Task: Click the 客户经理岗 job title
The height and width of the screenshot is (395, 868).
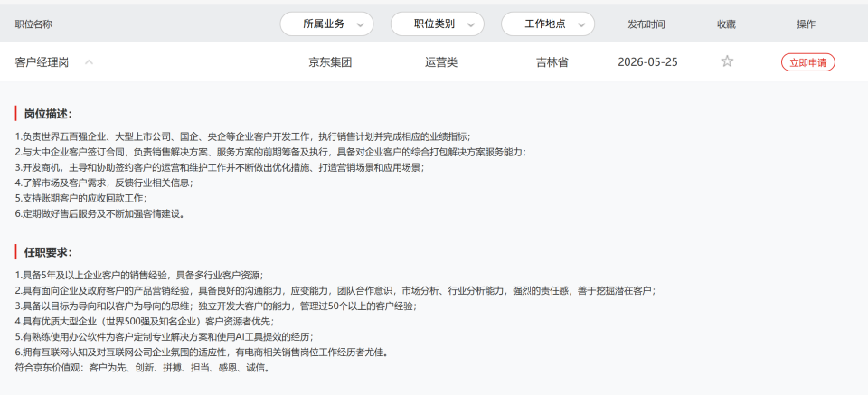Action: click(x=42, y=62)
